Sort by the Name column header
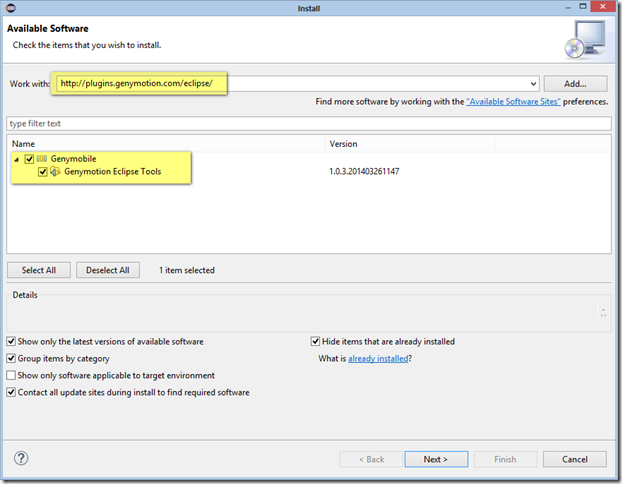The height and width of the screenshot is (484, 622). [x=166, y=144]
